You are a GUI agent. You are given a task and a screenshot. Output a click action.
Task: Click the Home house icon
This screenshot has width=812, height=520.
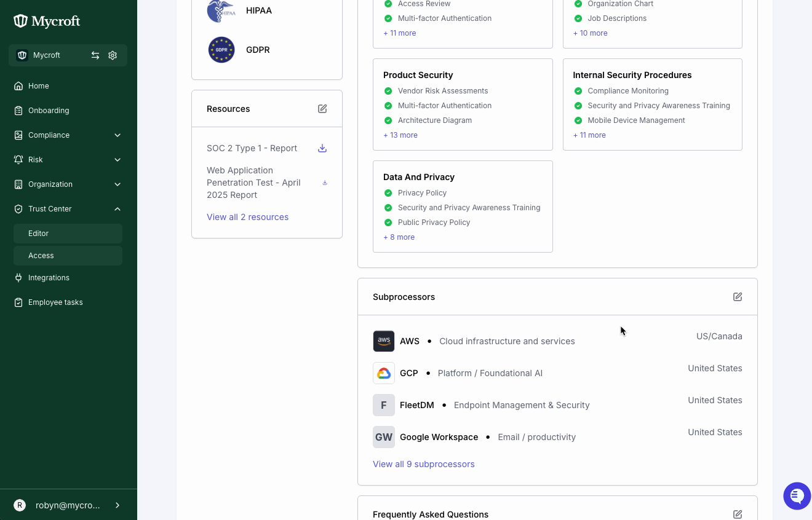[x=18, y=86]
